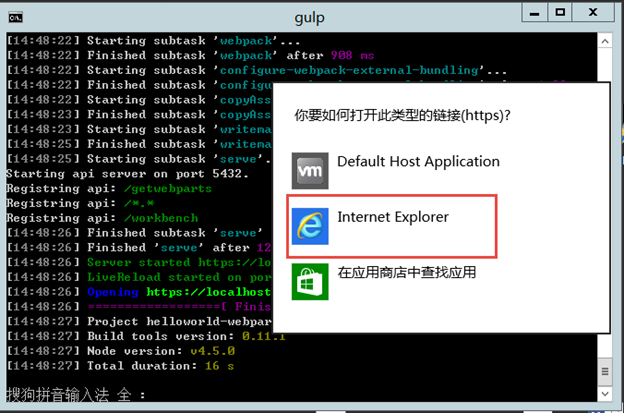Click the line 'Starting api server on port 5432.'

[x=127, y=174]
